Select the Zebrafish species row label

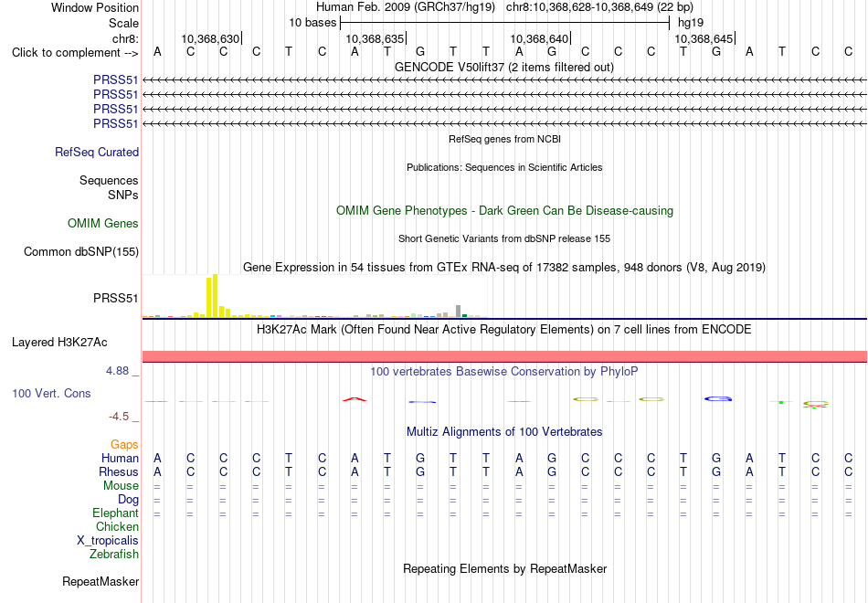pyautogui.click(x=114, y=554)
